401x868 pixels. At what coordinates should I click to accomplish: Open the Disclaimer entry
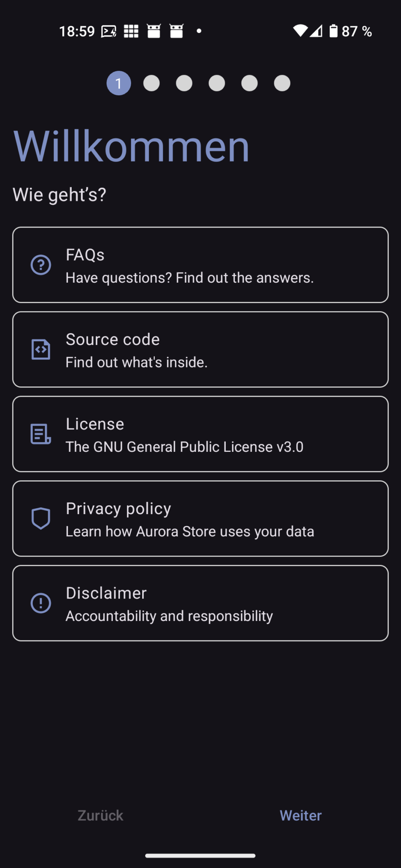(x=200, y=603)
